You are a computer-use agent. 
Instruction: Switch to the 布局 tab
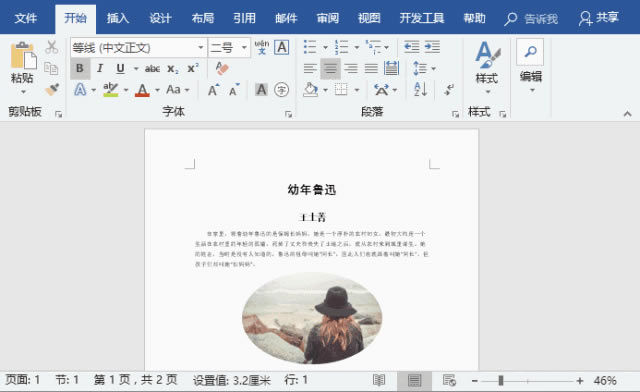coord(202,18)
